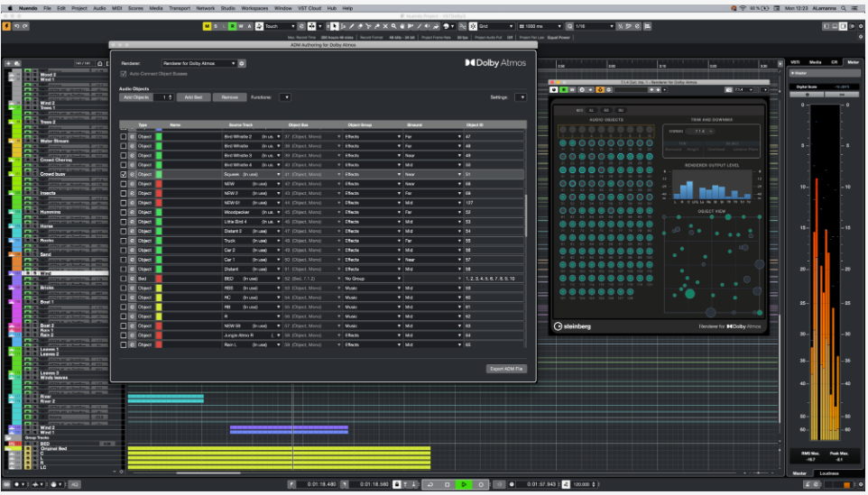Click the Export ADM File button
Viewport: 868px width, 495px height.
pyautogui.click(x=506, y=369)
